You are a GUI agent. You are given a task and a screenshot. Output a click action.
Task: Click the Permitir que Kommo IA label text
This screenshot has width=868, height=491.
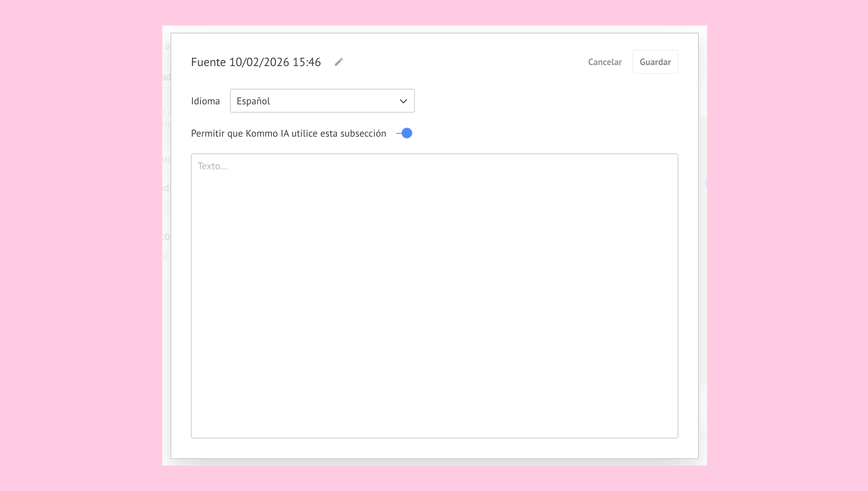point(288,134)
